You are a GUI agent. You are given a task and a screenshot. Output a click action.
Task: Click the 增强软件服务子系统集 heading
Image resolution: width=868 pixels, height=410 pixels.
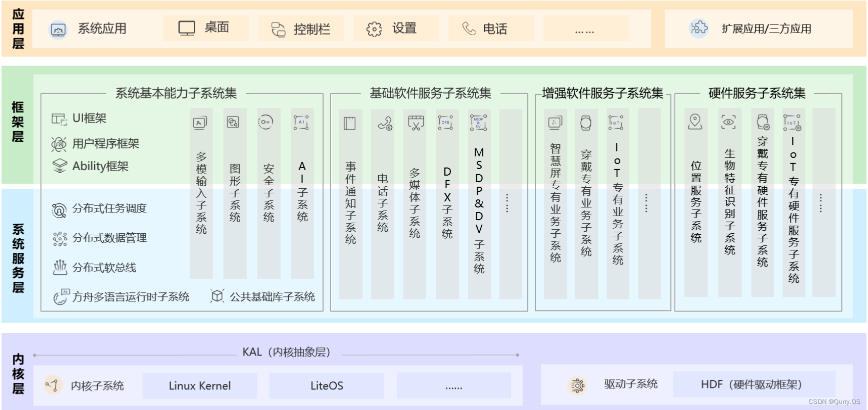(x=602, y=93)
